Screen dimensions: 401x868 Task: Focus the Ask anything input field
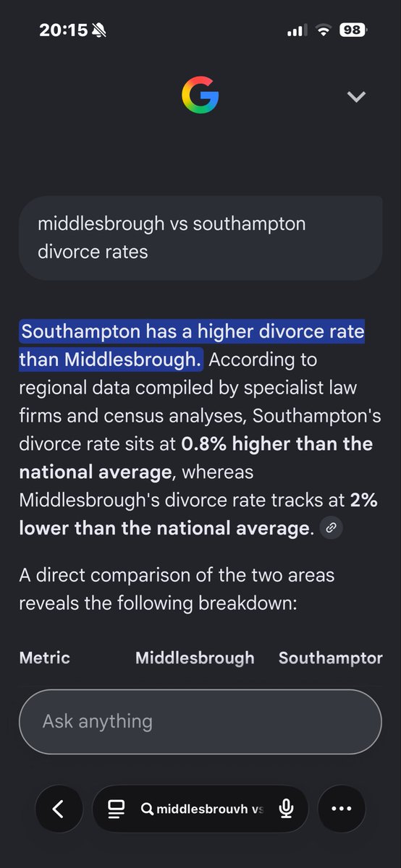tap(200, 722)
